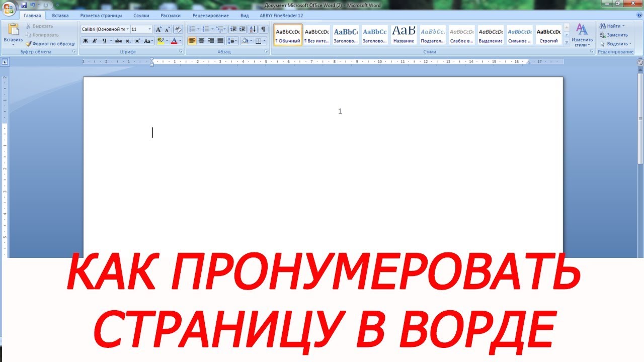Apply the Выделение emphasis style
The image size is (644, 362).
(x=491, y=35)
